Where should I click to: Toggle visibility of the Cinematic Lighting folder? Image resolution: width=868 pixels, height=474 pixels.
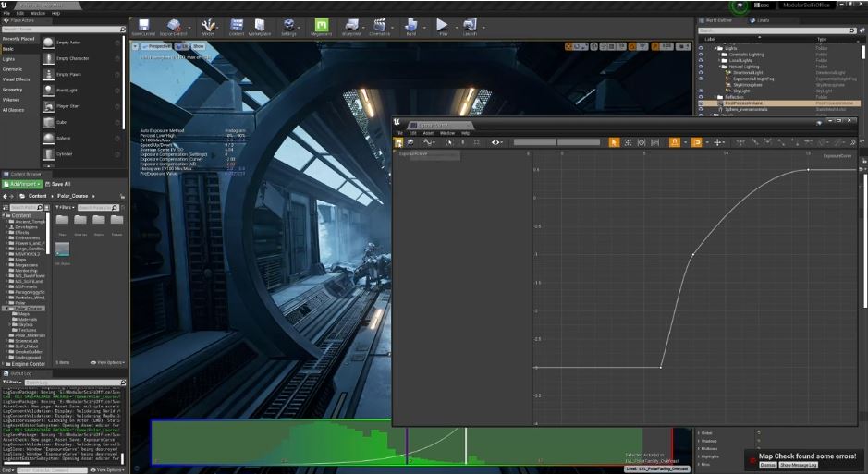tap(701, 54)
